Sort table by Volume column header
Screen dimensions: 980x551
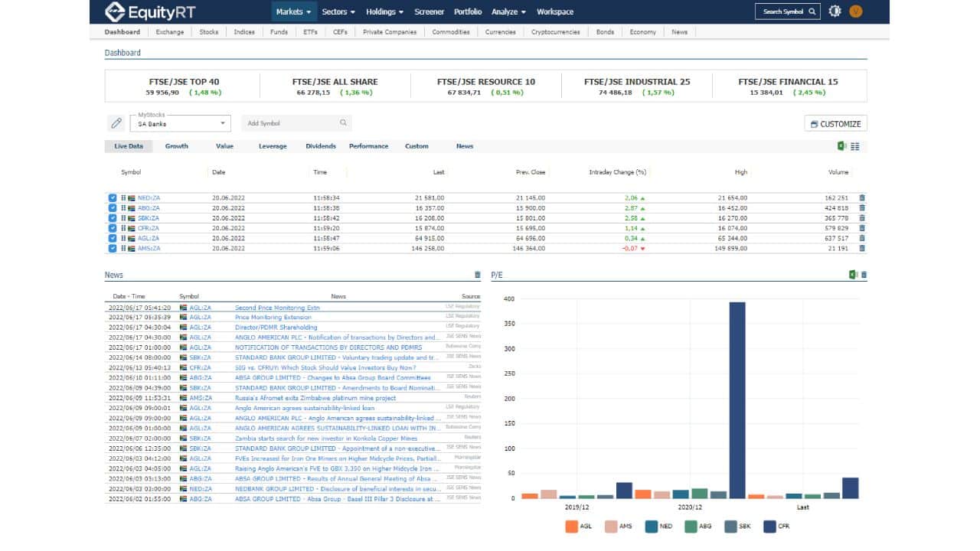coord(838,172)
